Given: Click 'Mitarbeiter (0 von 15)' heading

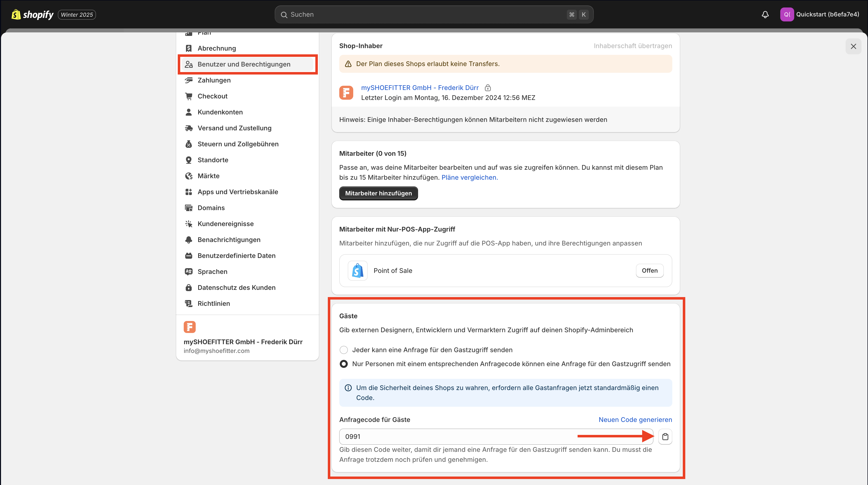Looking at the screenshot, I should [373, 154].
